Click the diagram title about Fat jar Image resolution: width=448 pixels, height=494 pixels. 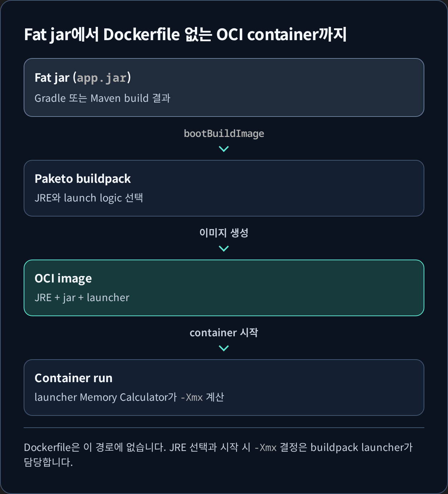tap(185, 35)
